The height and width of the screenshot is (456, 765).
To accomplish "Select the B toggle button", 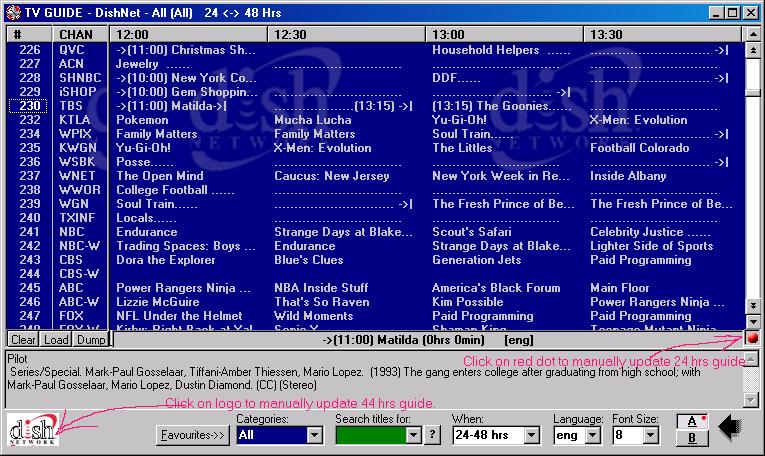I will tap(692, 438).
